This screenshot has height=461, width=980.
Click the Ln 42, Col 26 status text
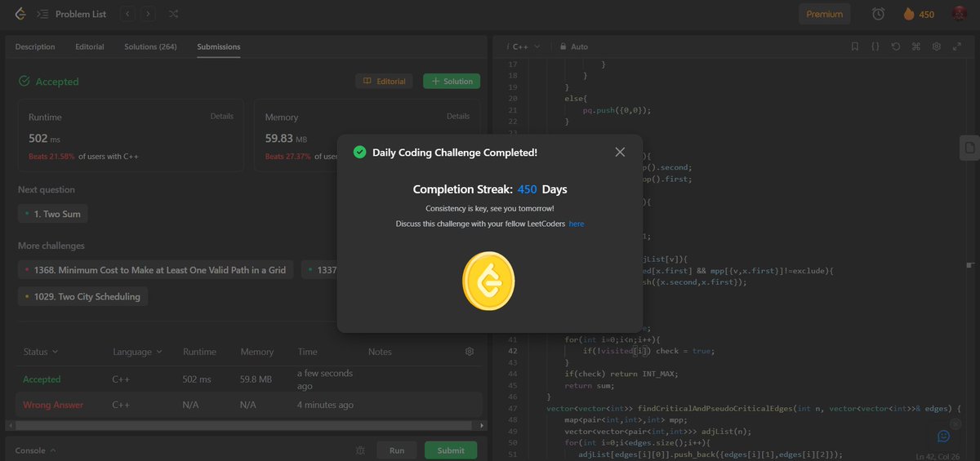point(938,455)
